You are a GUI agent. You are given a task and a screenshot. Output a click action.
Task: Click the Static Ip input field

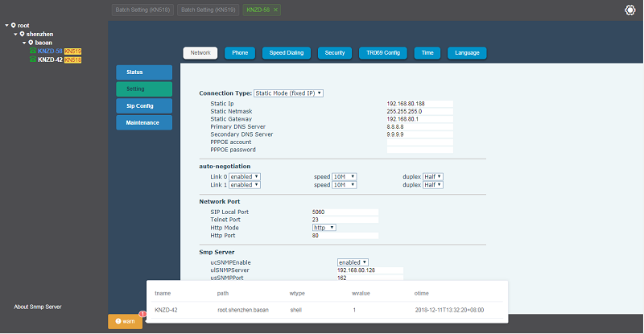click(x=419, y=104)
